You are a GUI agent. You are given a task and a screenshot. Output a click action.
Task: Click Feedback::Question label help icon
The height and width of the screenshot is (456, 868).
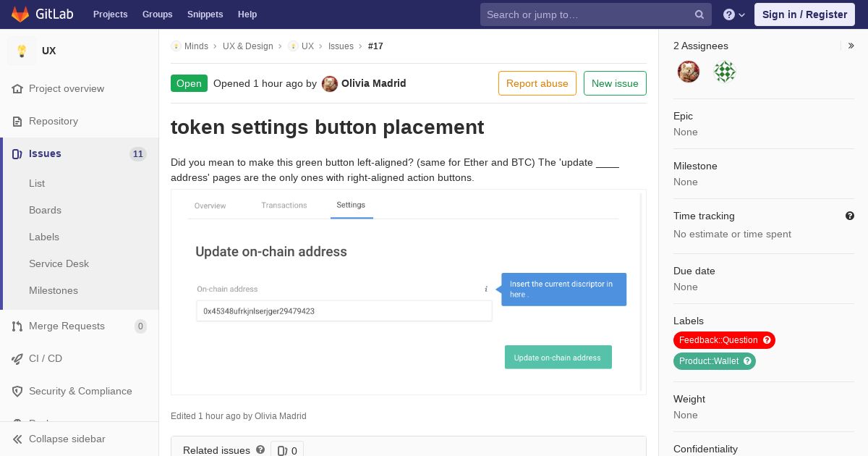point(767,340)
